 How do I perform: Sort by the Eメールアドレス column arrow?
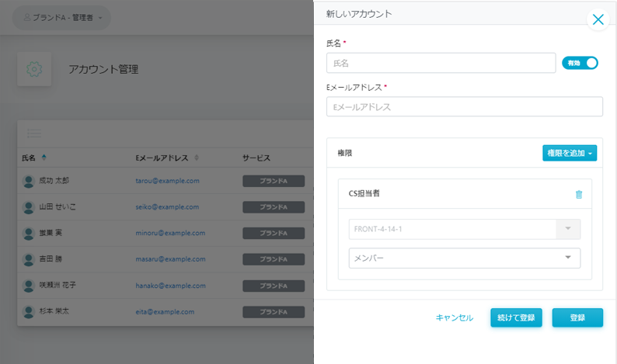[197, 158]
